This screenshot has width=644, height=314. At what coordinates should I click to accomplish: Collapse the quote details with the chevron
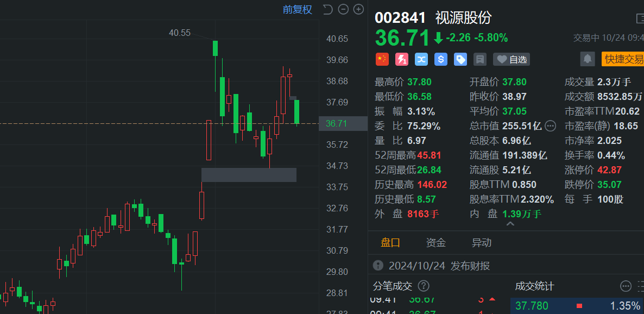point(510,223)
